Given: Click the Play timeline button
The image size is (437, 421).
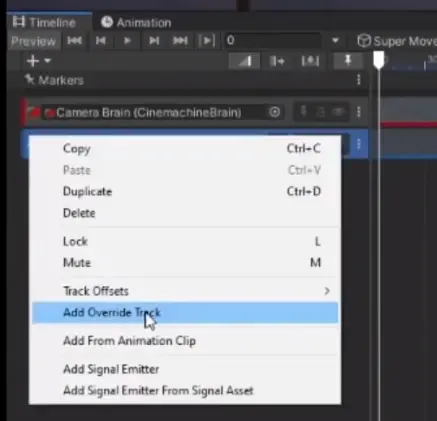Looking at the screenshot, I should coord(127,41).
